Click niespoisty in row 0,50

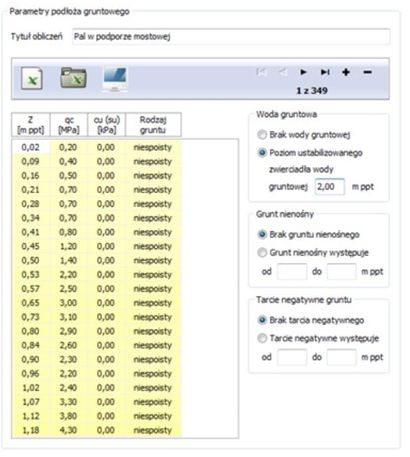pos(153,260)
